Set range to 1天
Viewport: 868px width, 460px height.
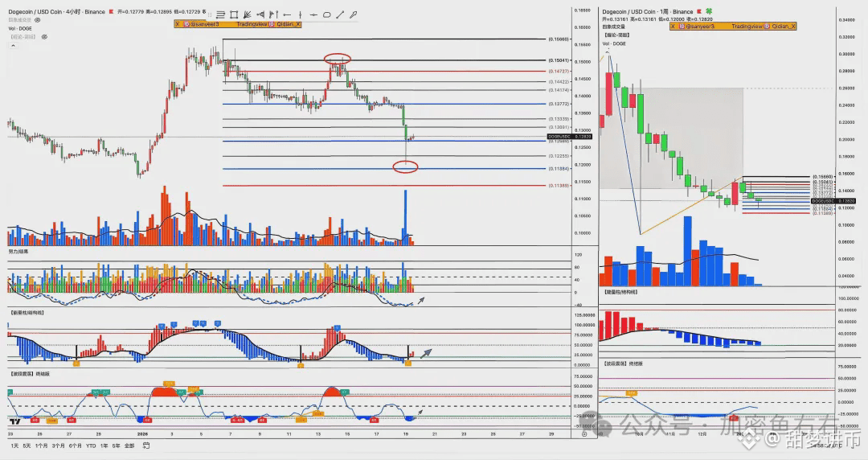pyautogui.click(x=14, y=446)
